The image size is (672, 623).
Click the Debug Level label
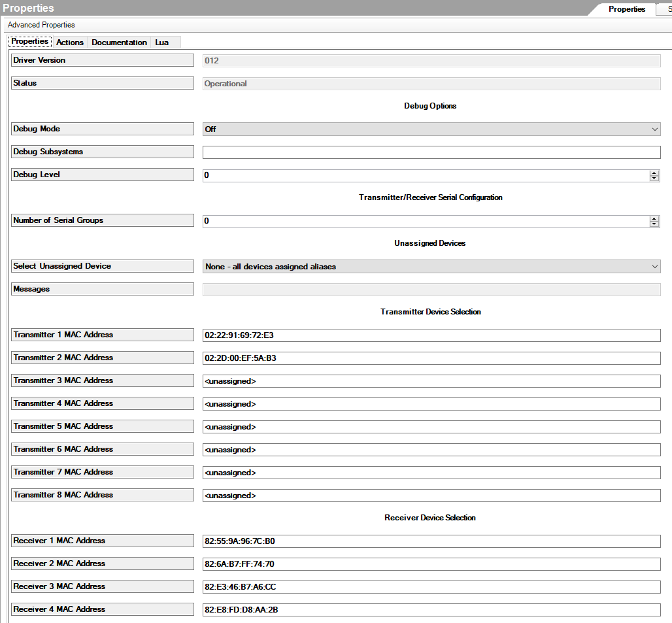click(103, 175)
